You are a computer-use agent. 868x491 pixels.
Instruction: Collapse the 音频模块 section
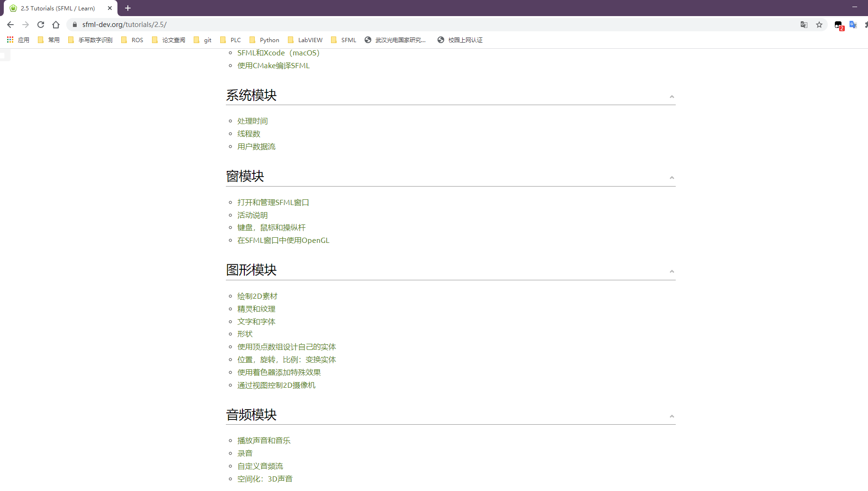671,416
